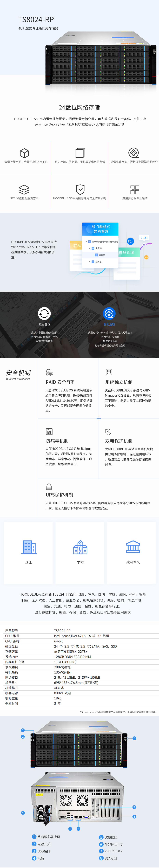Click the USB接口 legend entry numbered 5

coord(108,837)
